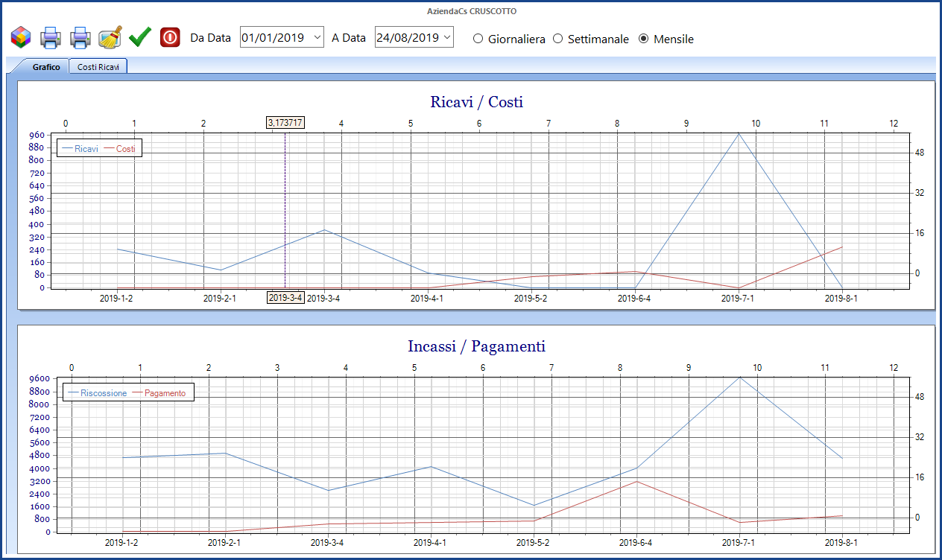Screen dimensions: 942x560
Task: Click the broom clean-screen icon
Action: click(110, 36)
